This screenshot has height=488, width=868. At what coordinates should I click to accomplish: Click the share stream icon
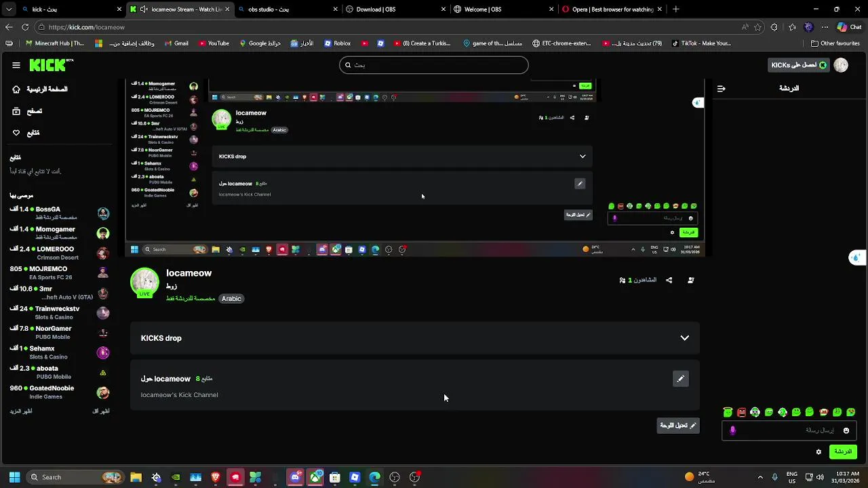(x=669, y=280)
